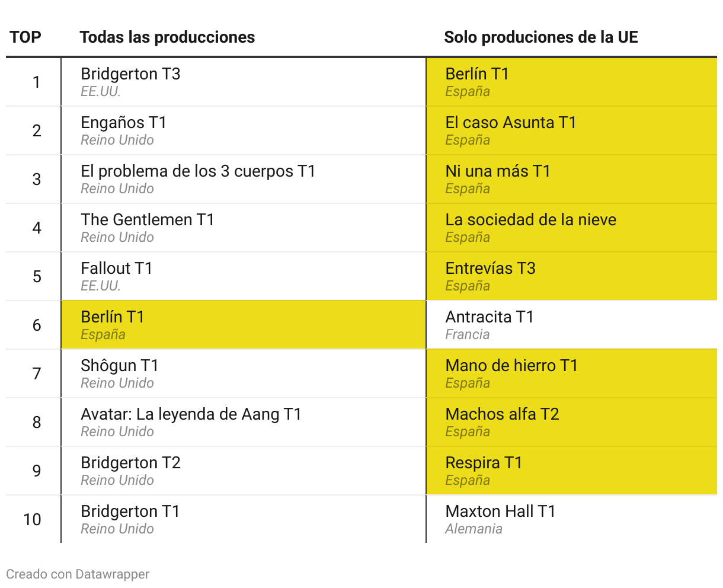The height and width of the screenshot is (588, 723).
Task: Click 'The Gentlemen T1' title
Action: tap(148, 220)
